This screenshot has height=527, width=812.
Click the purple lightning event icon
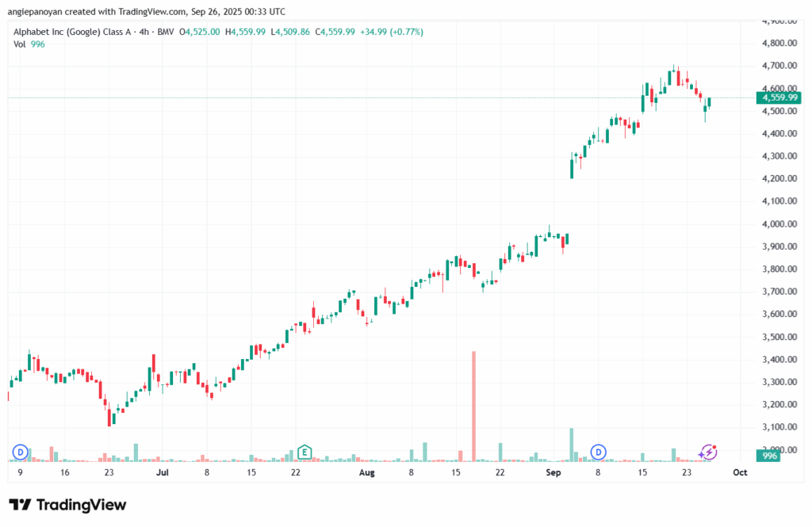click(709, 452)
